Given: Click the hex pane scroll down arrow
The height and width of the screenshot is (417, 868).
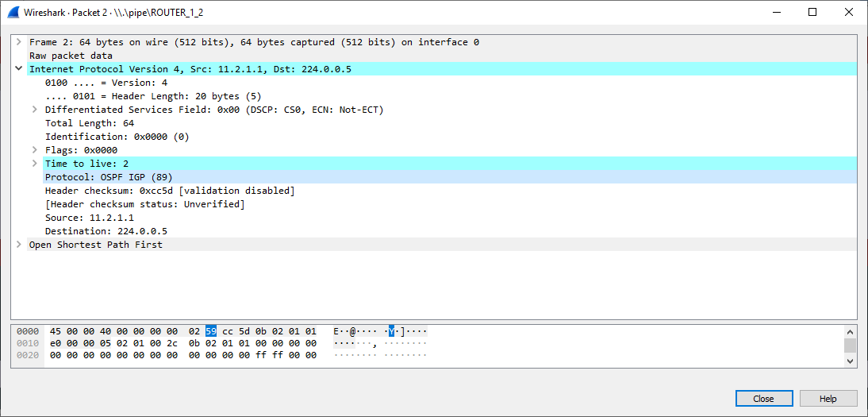Looking at the screenshot, I should click(x=850, y=361).
